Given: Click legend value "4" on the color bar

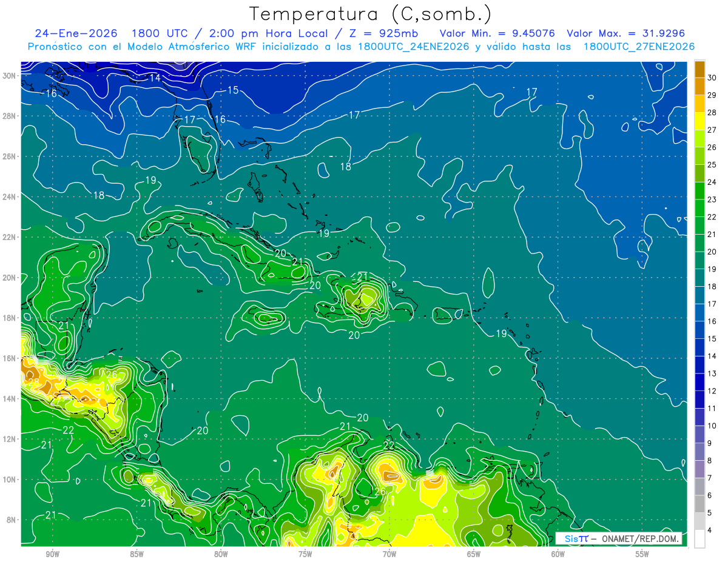Looking at the screenshot, I should coord(709,530).
